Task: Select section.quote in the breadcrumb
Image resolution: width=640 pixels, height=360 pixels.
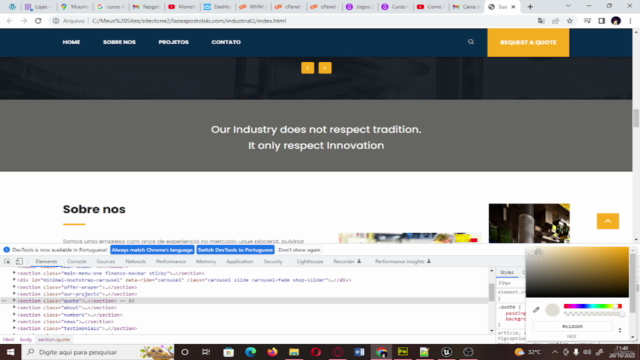Action: pos(54,340)
